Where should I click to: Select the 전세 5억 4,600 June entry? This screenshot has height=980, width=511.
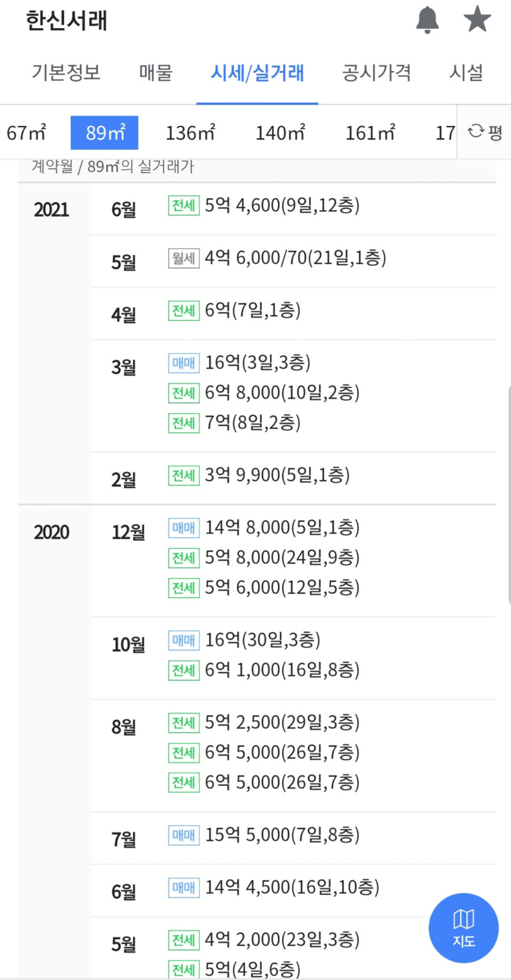point(264,206)
